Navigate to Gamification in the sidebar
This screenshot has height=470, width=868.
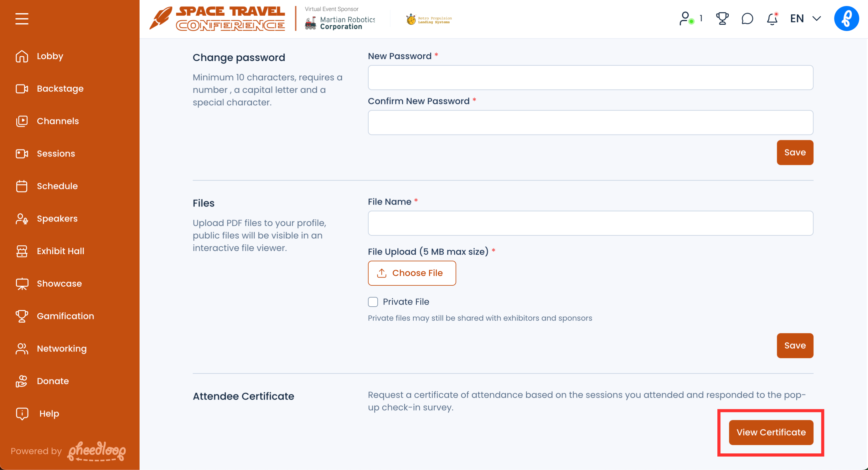[x=65, y=316]
